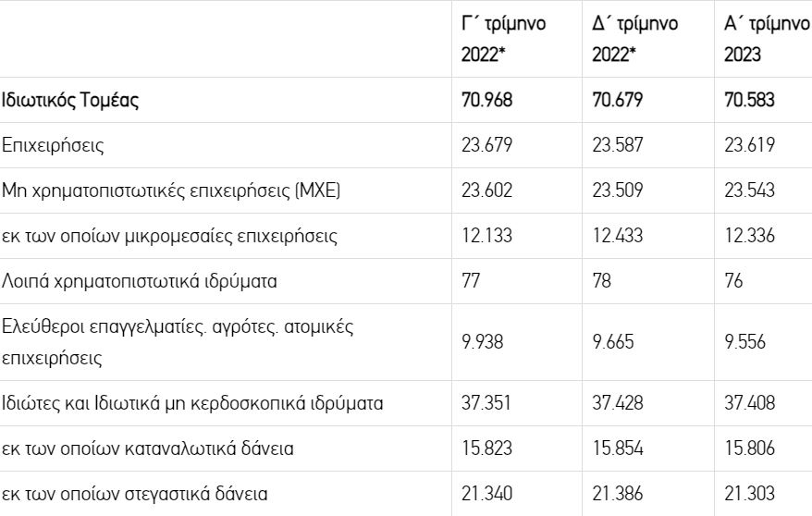The height and width of the screenshot is (516, 812).
Task: Select the cell showing 37.351
Action: [486, 403]
